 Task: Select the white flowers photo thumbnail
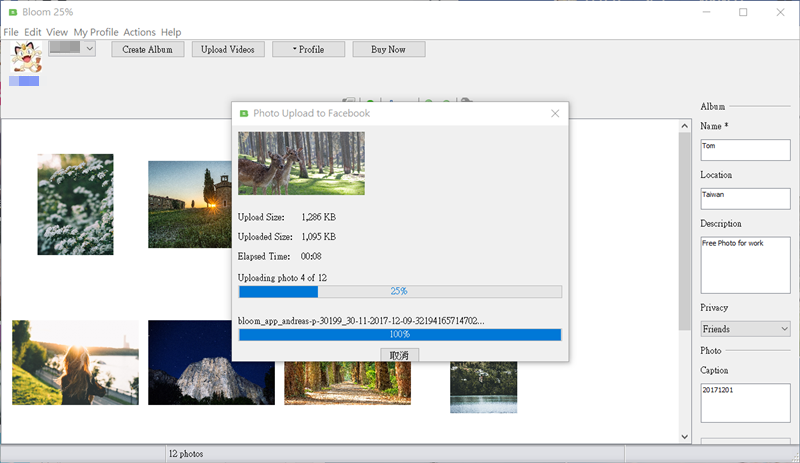tap(75, 204)
